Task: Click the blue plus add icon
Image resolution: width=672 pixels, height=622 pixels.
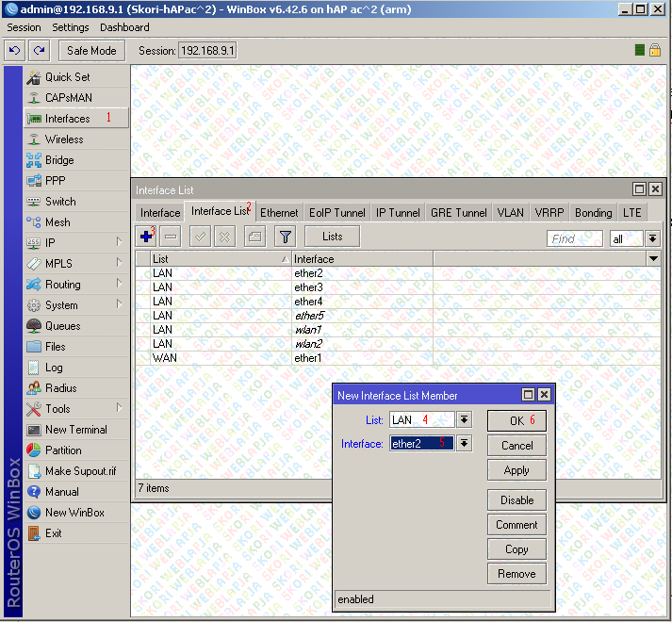Action: click(x=146, y=237)
